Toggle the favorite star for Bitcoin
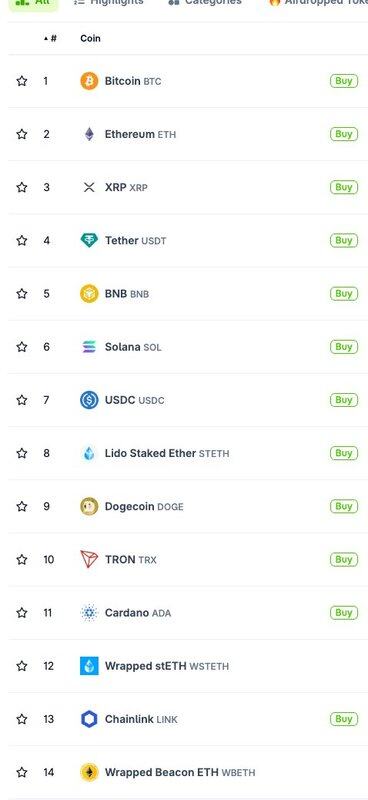This screenshot has height=800, width=368. (21, 81)
